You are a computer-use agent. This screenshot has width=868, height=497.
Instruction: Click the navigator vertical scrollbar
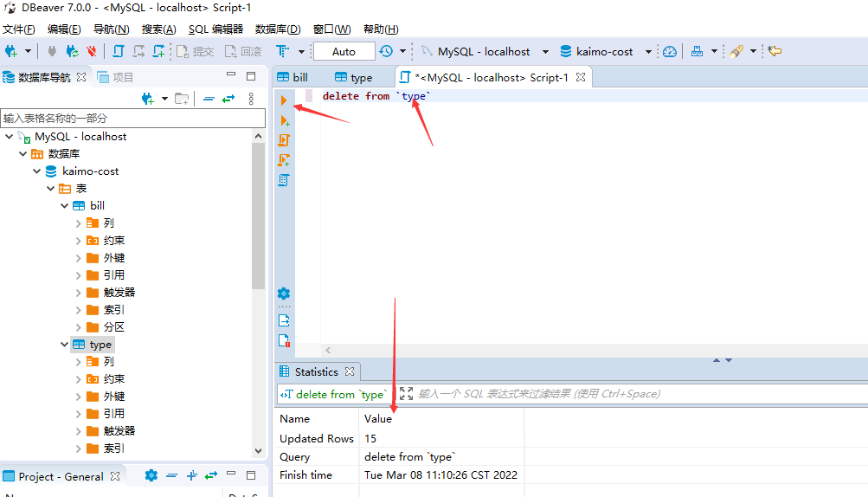point(258,216)
